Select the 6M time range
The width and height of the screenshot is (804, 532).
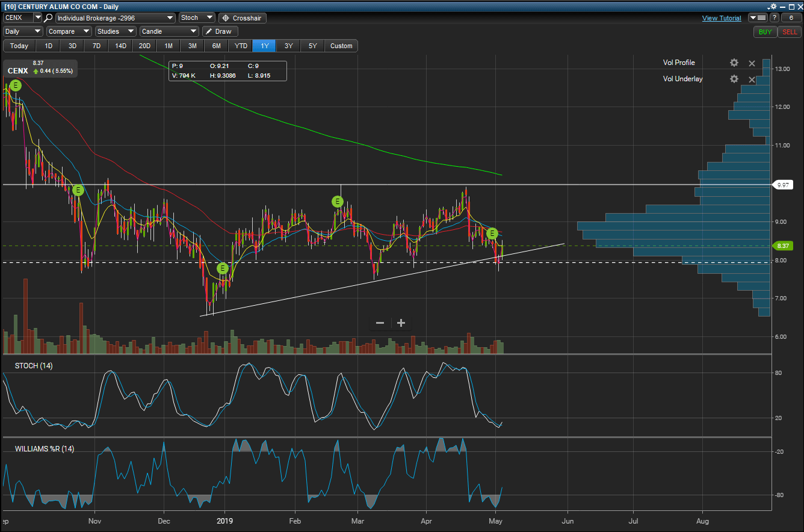(x=217, y=46)
